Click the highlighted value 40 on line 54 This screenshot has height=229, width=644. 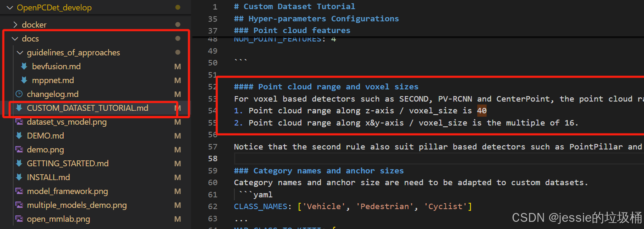coord(482,111)
